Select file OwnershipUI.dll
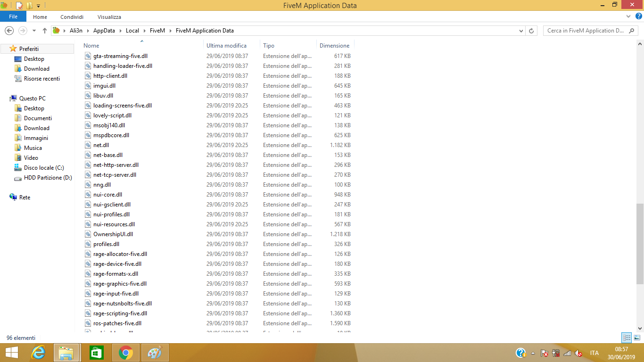This screenshot has width=644, height=362. coord(113,234)
